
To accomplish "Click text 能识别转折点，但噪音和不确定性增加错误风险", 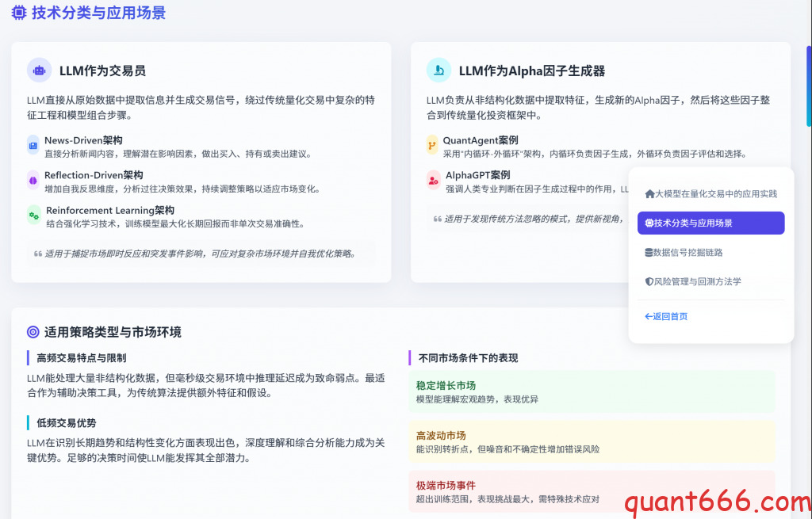I will tap(507, 449).
